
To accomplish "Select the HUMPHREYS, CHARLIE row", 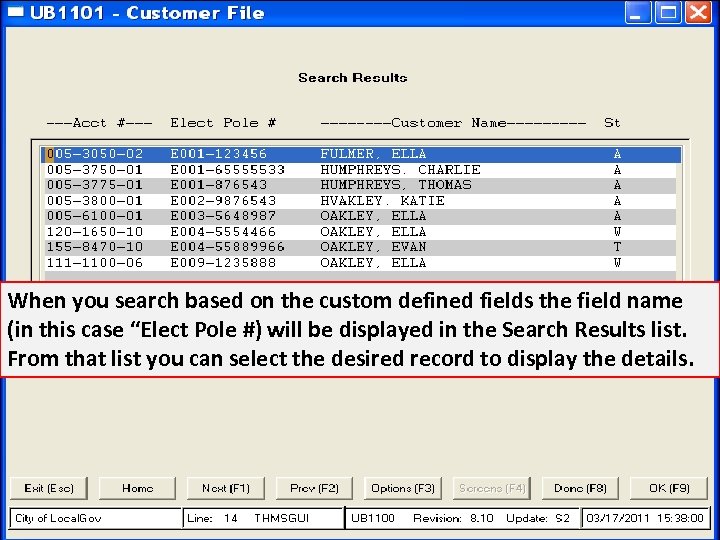I will click(360, 170).
